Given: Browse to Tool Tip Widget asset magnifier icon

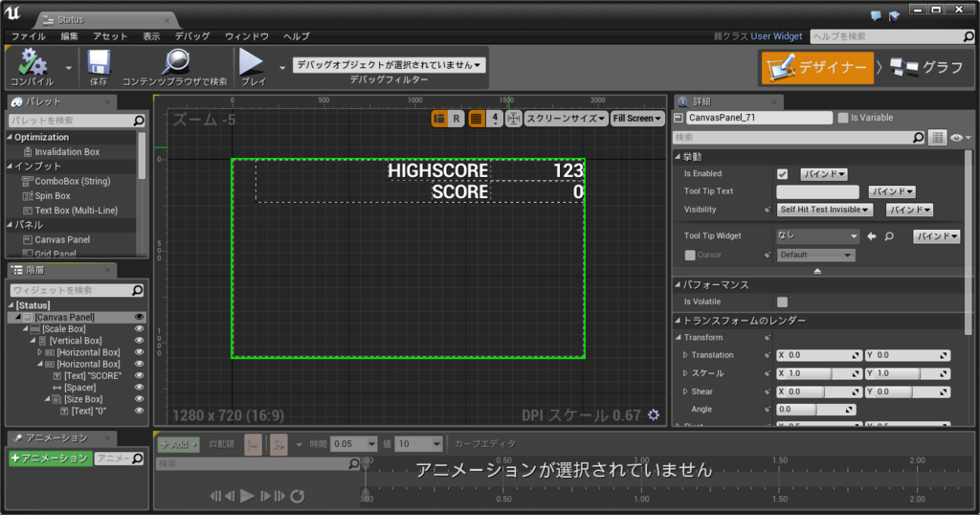Looking at the screenshot, I should click(x=889, y=236).
